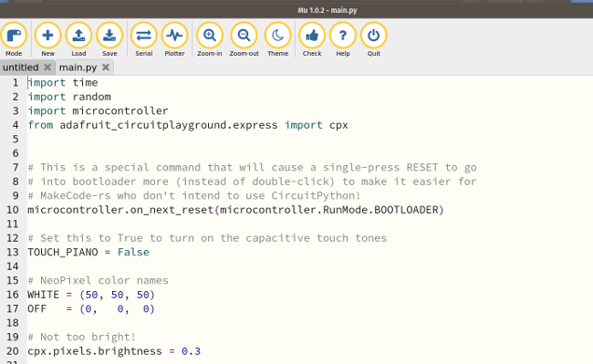Screen dimensions: 593x364
Task: Close the untitled tab
Action: pos(47,68)
